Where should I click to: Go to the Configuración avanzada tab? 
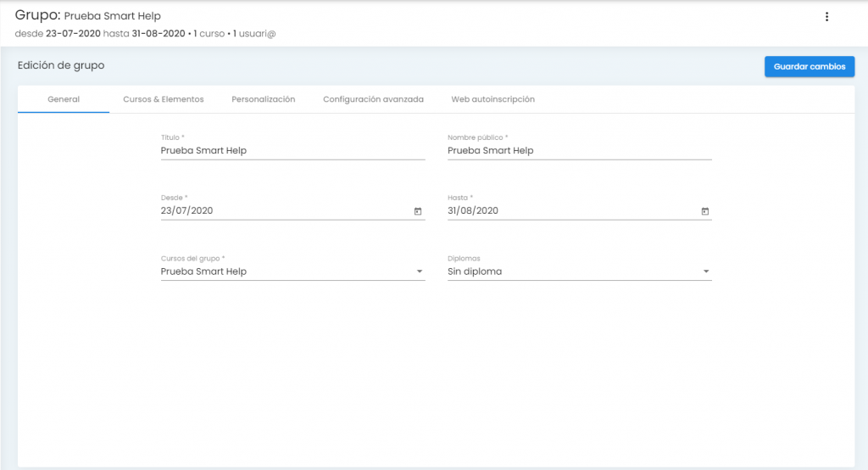[373, 99]
